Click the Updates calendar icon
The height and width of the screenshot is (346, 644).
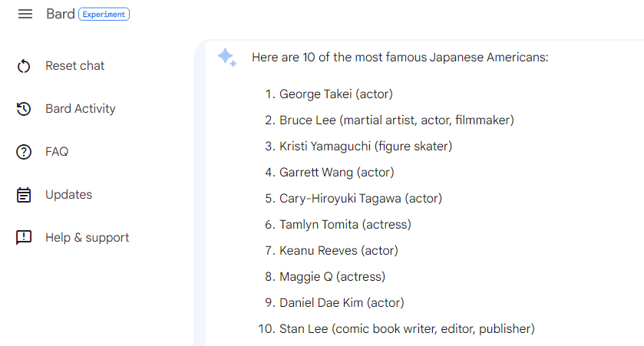24,195
